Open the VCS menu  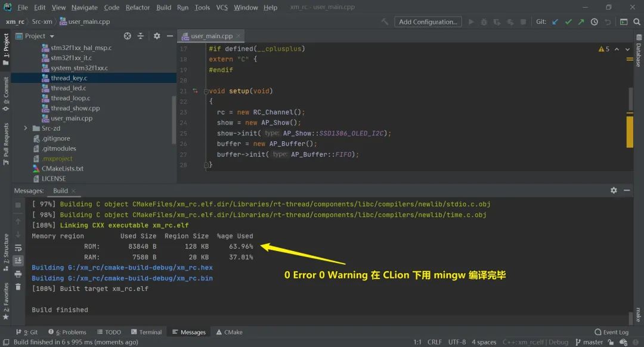pyautogui.click(x=222, y=7)
